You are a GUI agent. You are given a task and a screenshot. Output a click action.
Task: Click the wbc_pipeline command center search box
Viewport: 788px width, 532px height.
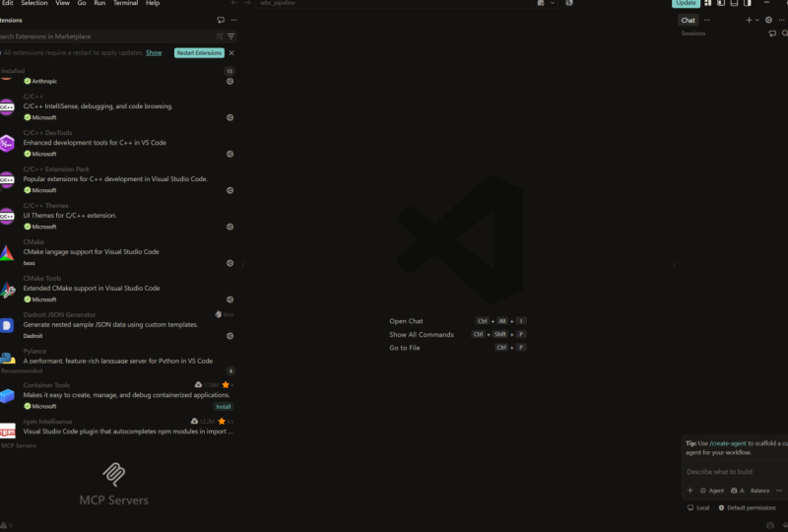point(394,3)
